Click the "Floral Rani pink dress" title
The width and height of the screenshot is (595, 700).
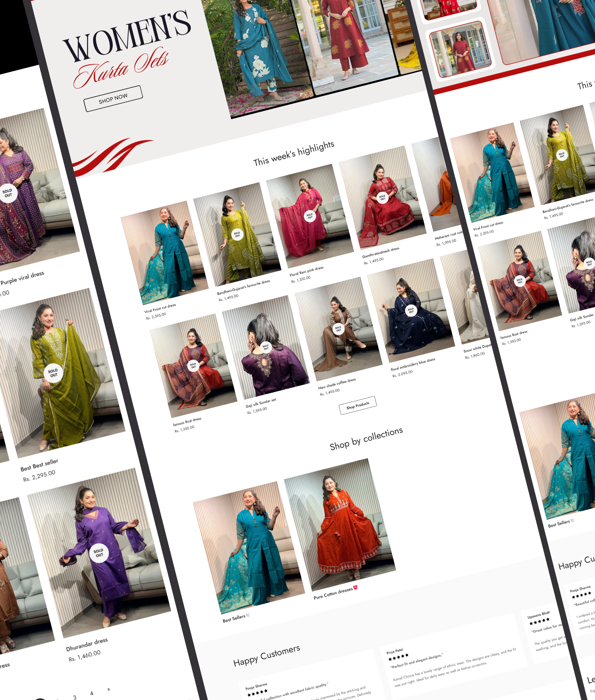coord(306,271)
